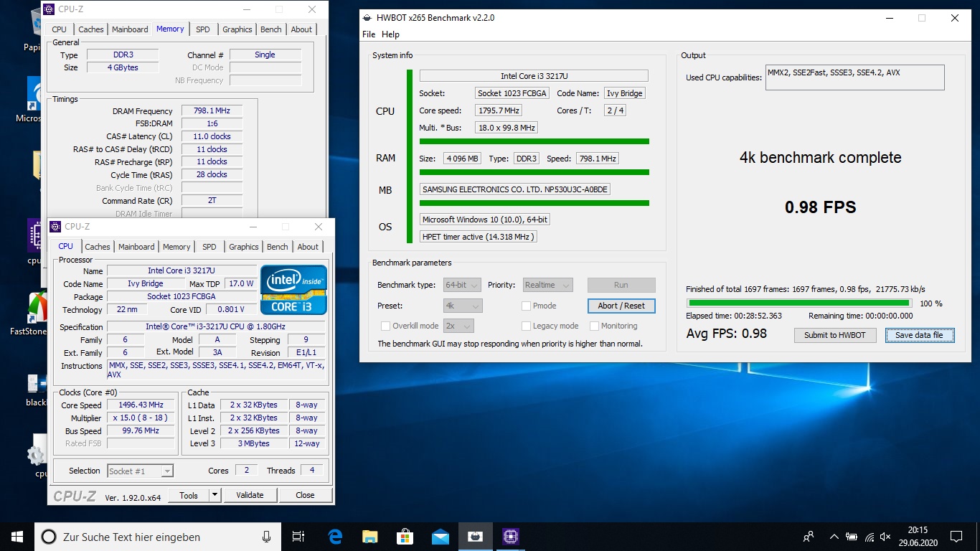The height and width of the screenshot is (551, 980).
Task: Click the benchmark progress bar at 100 %
Action: coord(798,303)
